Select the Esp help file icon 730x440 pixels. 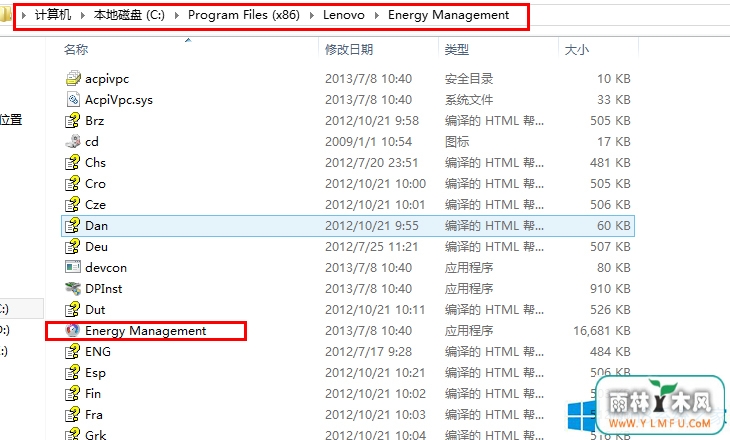coord(73,372)
